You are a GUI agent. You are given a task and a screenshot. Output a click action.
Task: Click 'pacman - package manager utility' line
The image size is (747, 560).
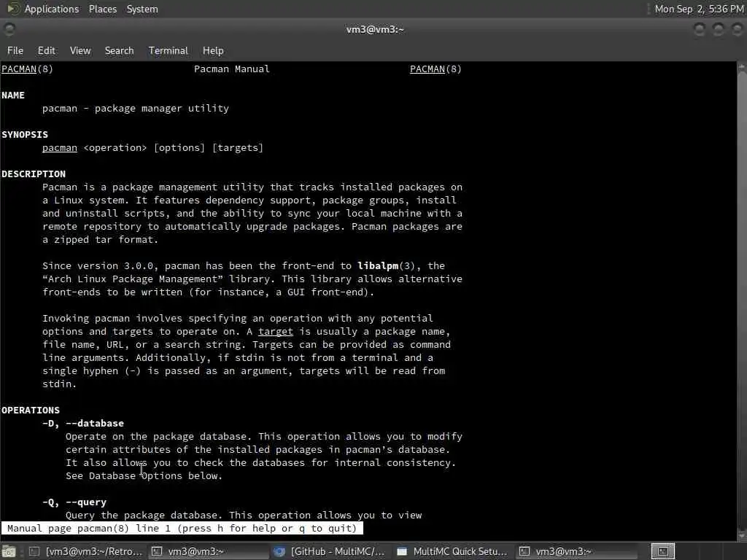[x=135, y=109]
